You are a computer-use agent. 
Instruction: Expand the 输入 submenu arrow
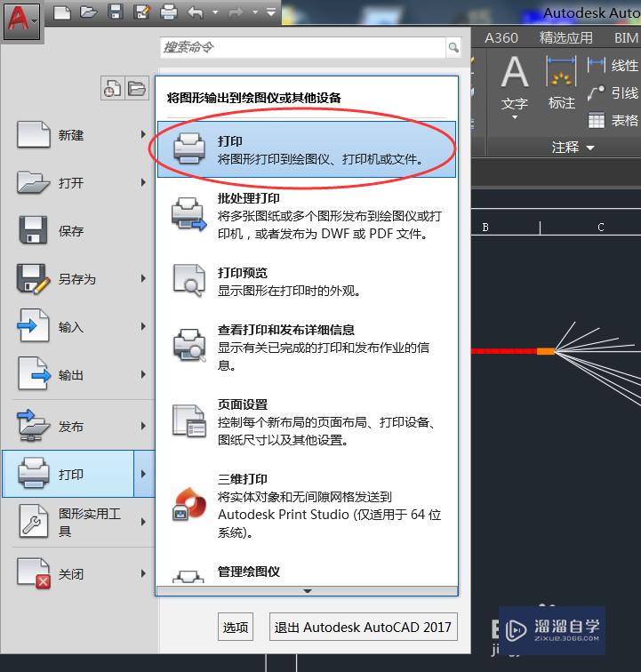pos(144,326)
